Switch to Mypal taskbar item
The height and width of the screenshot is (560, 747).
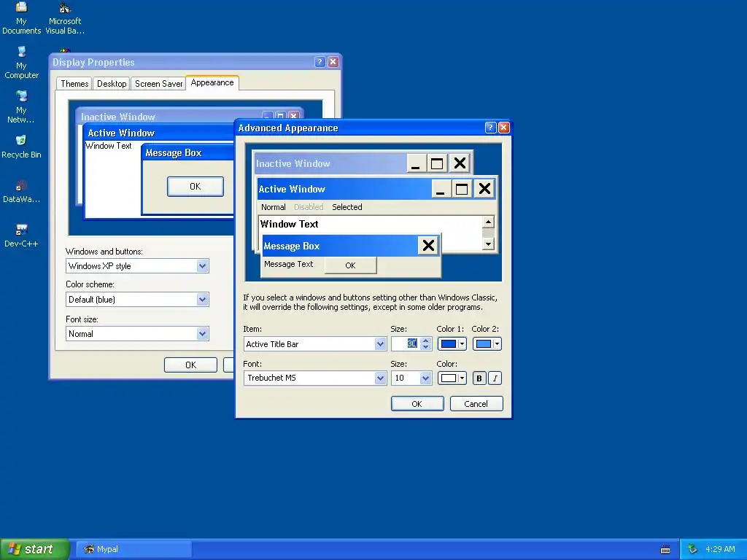134,549
